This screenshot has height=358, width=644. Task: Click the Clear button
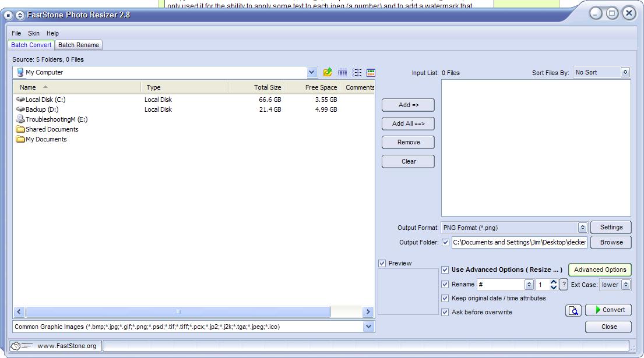point(408,162)
